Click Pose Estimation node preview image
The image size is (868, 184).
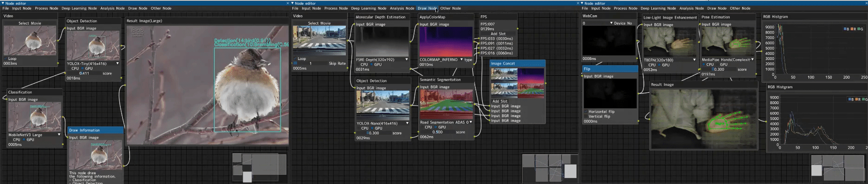(x=728, y=42)
